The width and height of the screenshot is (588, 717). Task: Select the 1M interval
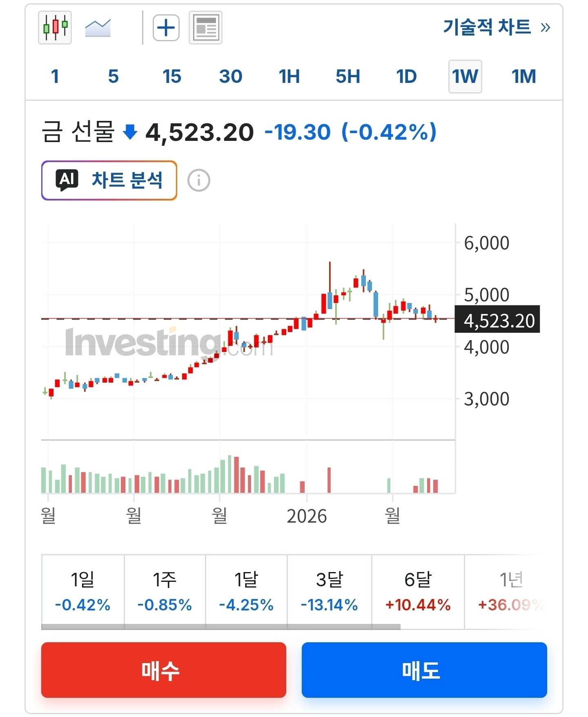coord(524,76)
